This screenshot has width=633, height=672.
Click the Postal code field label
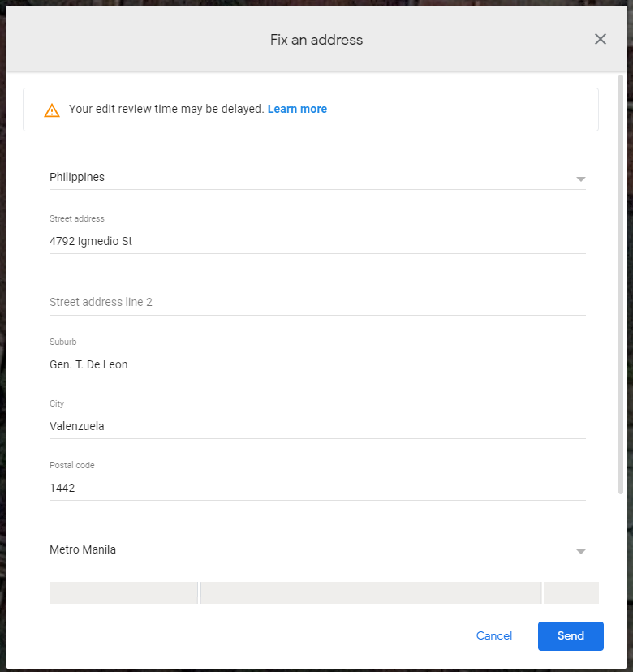point(71,466)
